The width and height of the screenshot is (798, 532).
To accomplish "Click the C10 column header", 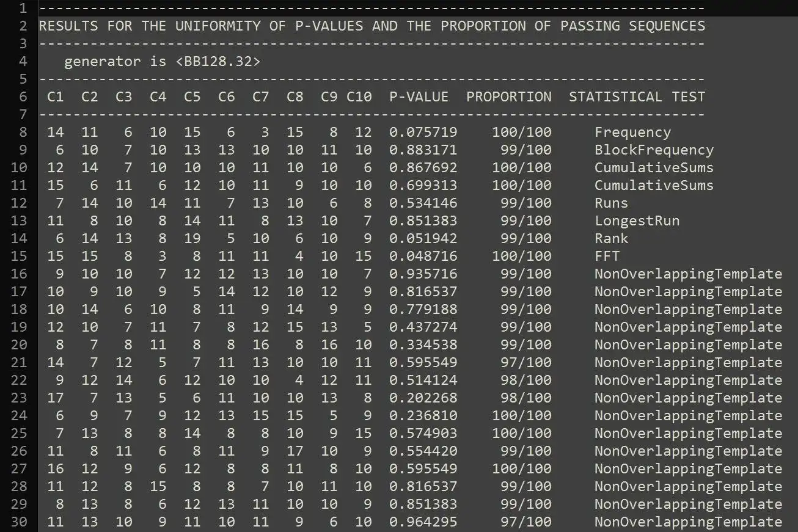I will pos(359,97).
